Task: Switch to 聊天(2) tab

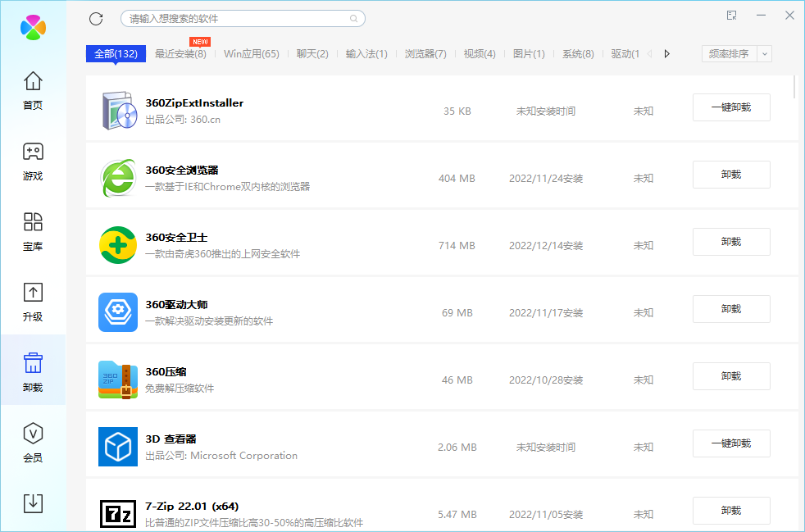Action: [312, 54]
